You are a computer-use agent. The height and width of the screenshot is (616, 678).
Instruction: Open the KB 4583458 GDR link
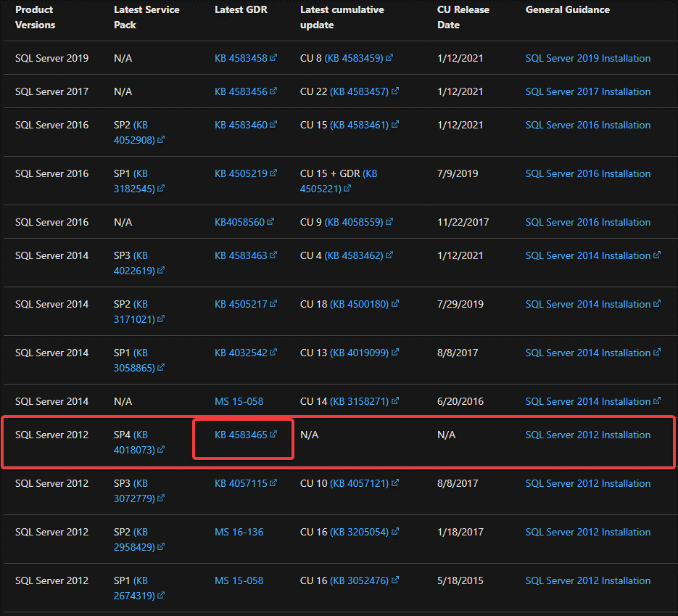[x=241, y=58]
